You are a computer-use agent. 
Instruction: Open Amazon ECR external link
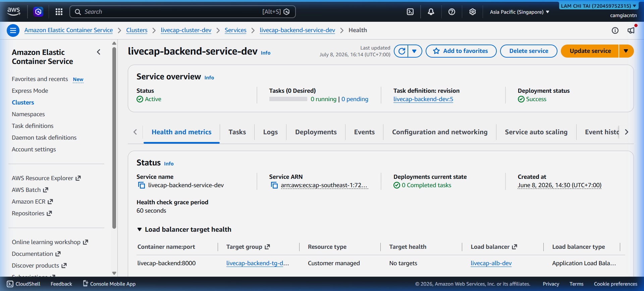pyautogui.click(x=32, y=202)
